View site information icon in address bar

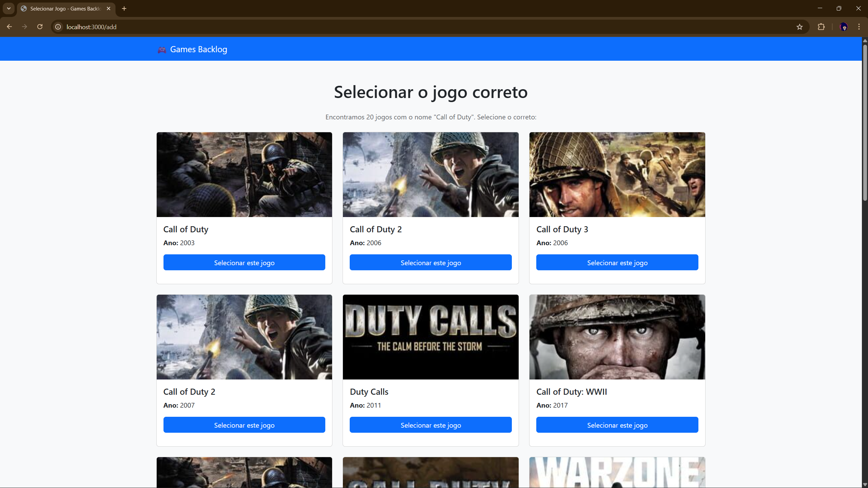coord(58,27)
